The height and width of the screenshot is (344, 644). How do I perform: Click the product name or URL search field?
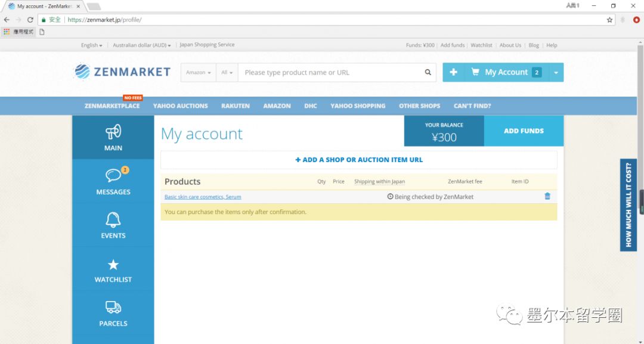pos(330,72)
